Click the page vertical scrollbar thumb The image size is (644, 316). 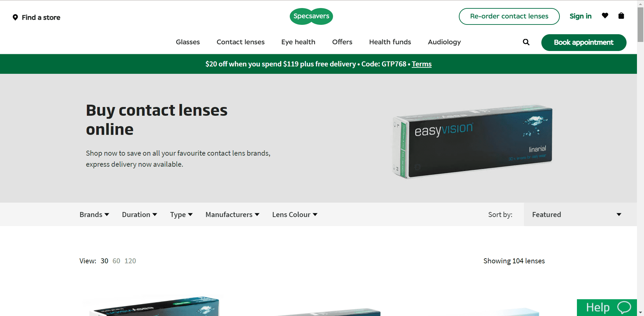pos(640,24)
